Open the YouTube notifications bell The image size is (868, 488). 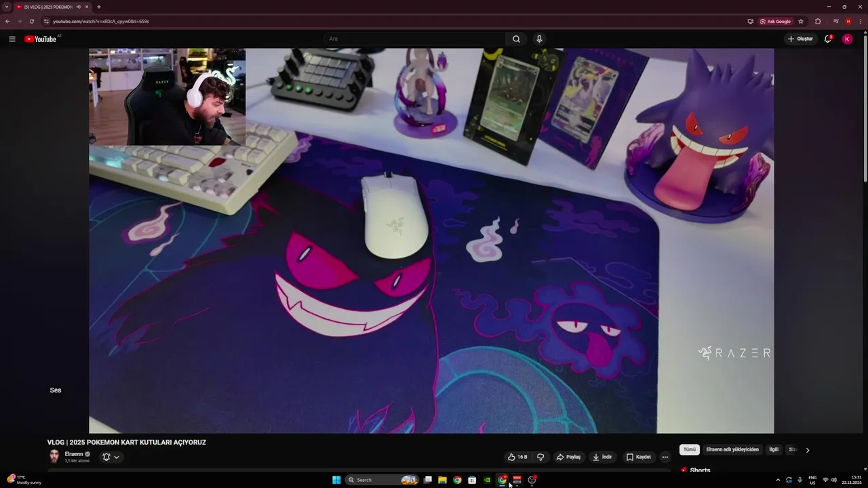(828, 39)
